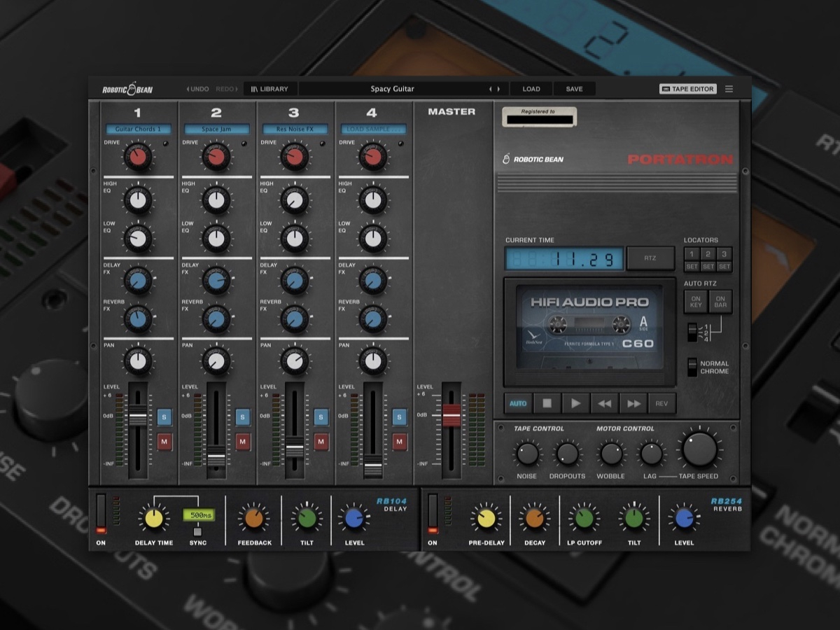Toggle the AUTO transport button
The height and width of the screenshot is (630, 840).
coord(518,403)
